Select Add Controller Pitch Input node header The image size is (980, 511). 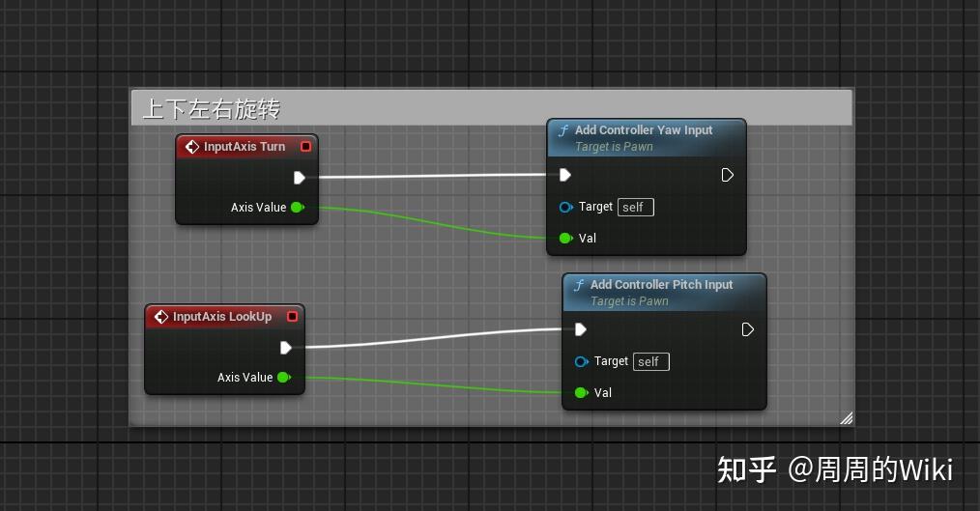[664, 293]
